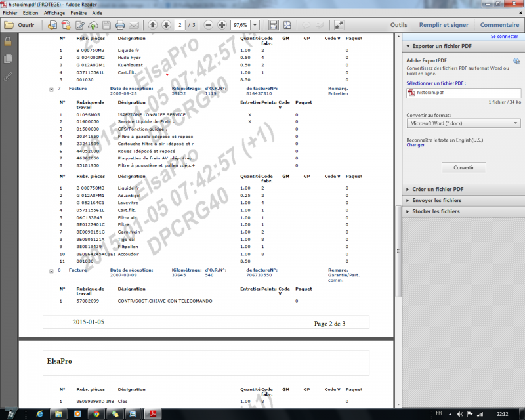The height and width of the screenshot is (420, 525).
Task: Expand the Créer un fichier PDF section
Action: point(436,189)
